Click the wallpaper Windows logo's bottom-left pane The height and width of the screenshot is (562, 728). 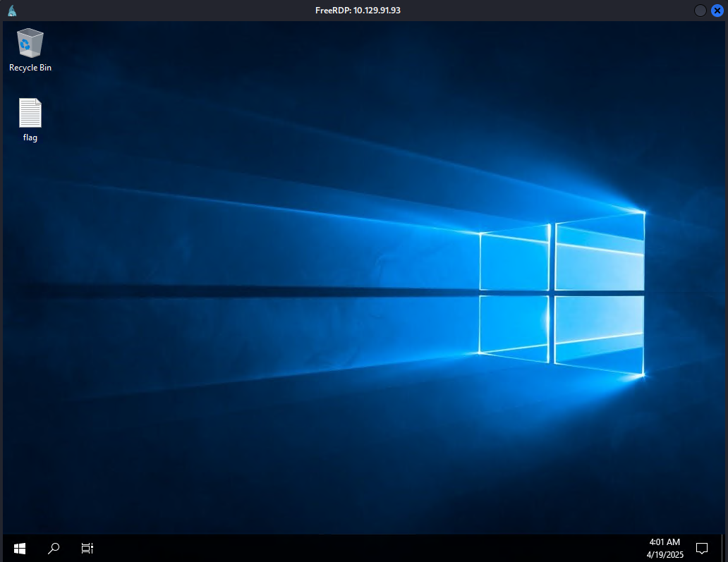tap(514, 325)
